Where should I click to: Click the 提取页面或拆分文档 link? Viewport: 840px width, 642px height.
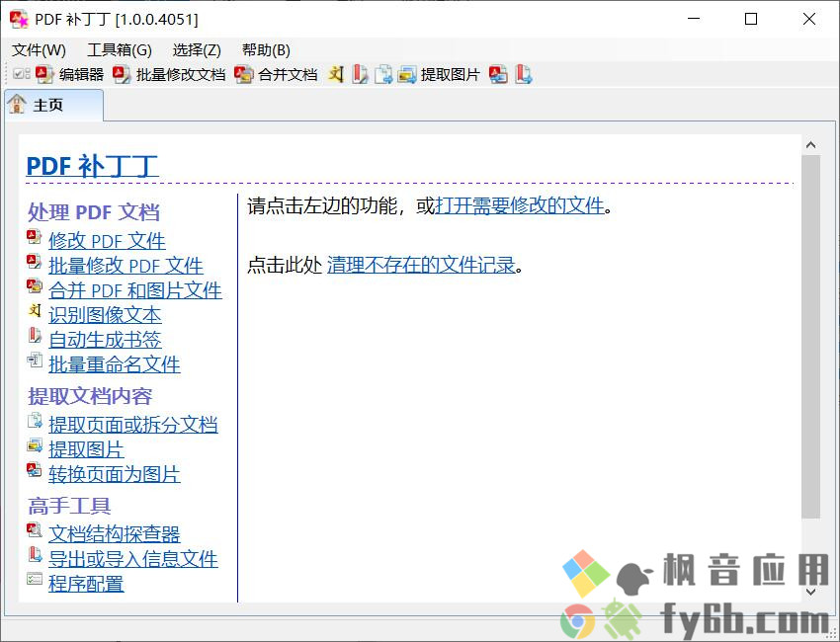point(133,425)
